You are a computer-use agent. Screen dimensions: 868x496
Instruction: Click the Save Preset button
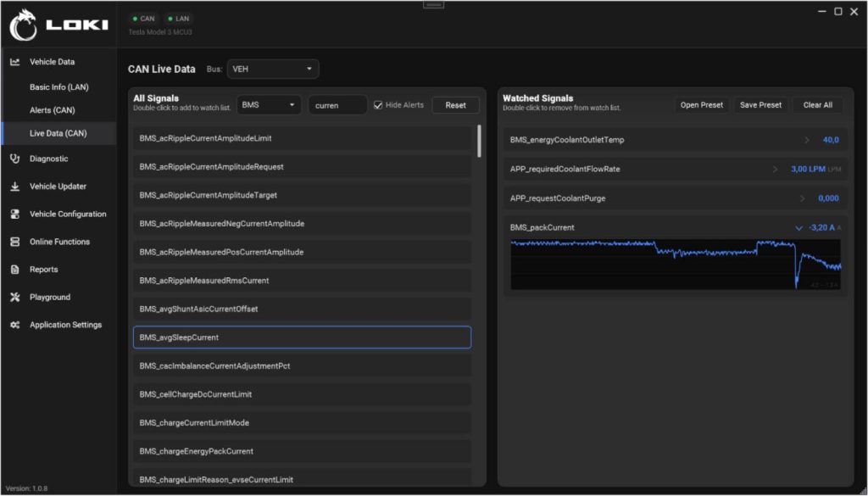pyautogui.click(x=760, y=105)
